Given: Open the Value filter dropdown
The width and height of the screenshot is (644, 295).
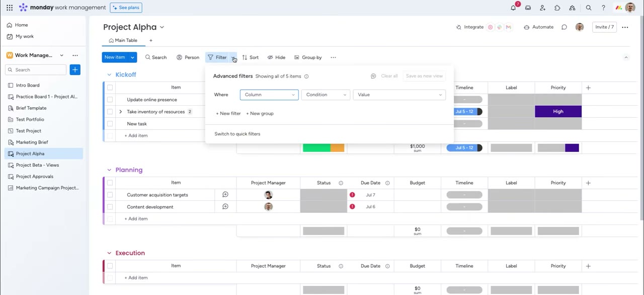Looking at the screenshot, I should pyautogui.click(x=399, y=95).
